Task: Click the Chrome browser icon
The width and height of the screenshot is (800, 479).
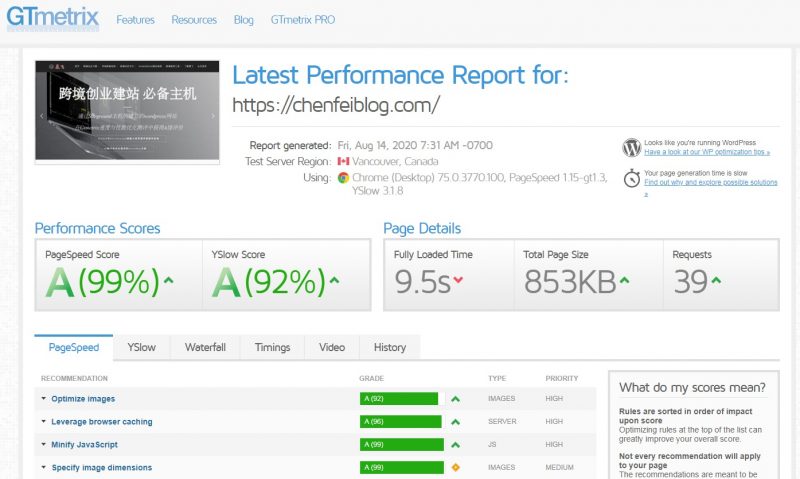Action: pos(343,178)
